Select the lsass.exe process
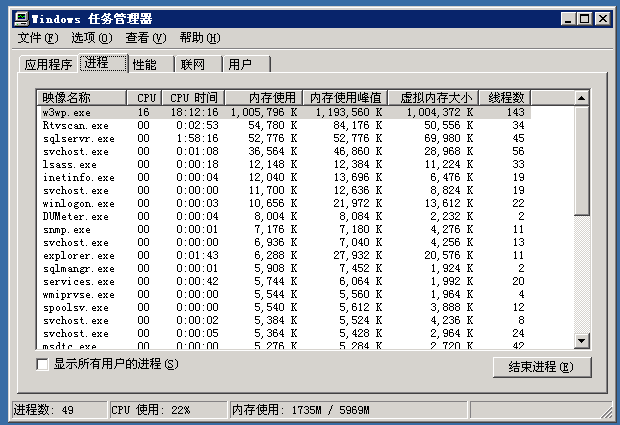620x425 pixels. tap(284, 164)
